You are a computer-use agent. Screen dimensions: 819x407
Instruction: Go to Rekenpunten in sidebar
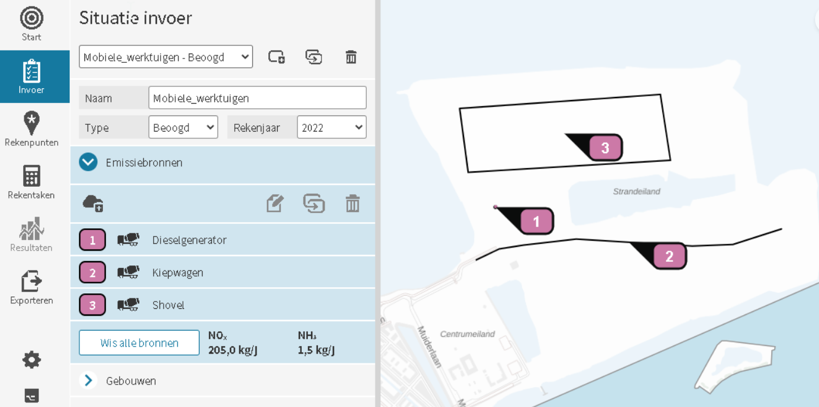tap(31, 129)
